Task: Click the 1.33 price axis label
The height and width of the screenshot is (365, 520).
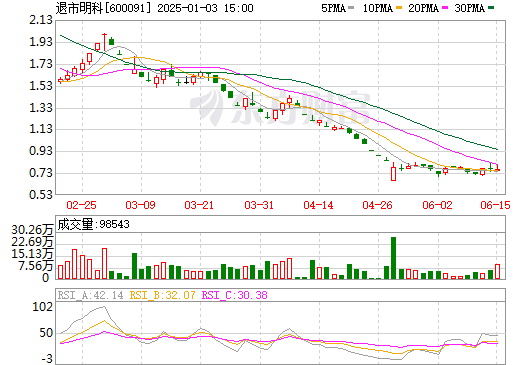Action: pyautogui.click(x=41, y=108)
